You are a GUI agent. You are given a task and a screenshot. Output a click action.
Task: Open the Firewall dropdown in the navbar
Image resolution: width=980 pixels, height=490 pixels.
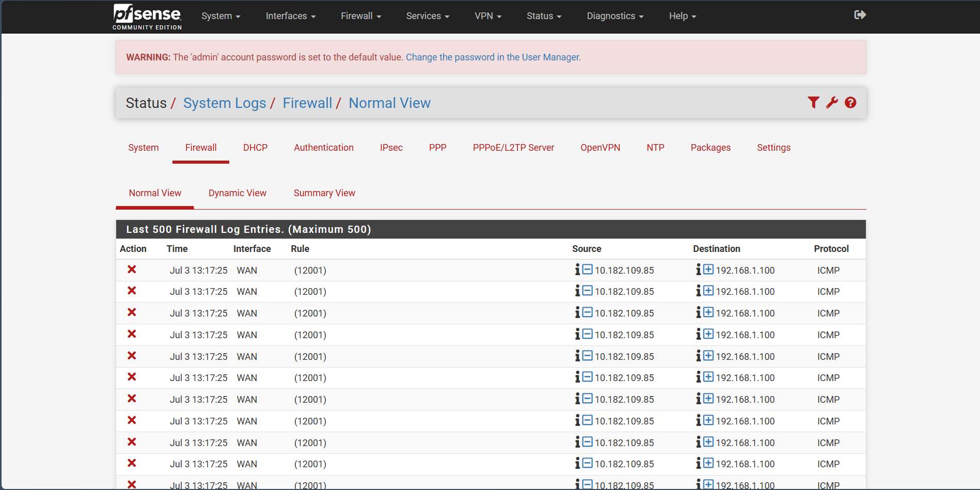361,16
